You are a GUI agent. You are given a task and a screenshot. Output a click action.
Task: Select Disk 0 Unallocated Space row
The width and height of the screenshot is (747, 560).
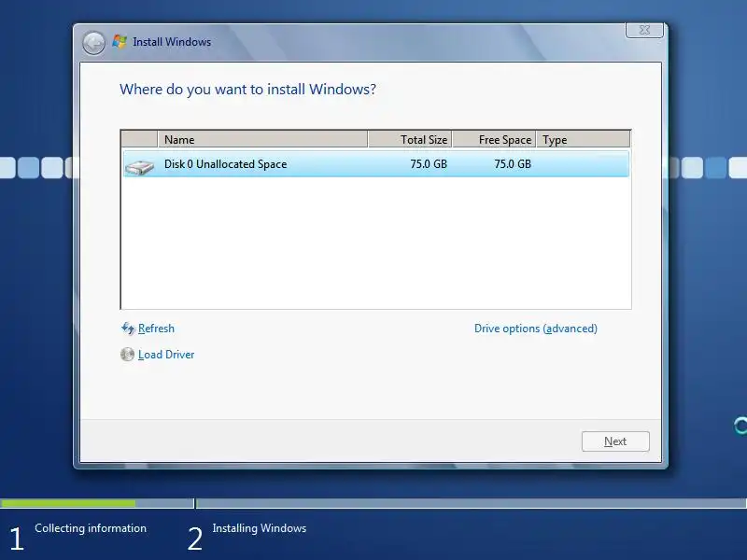[376, 164]
